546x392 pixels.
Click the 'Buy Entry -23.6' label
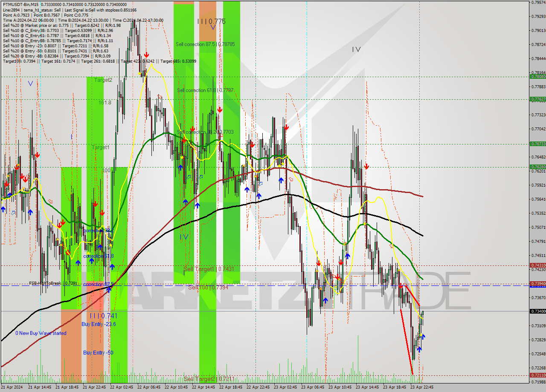[x=99, y=324]
